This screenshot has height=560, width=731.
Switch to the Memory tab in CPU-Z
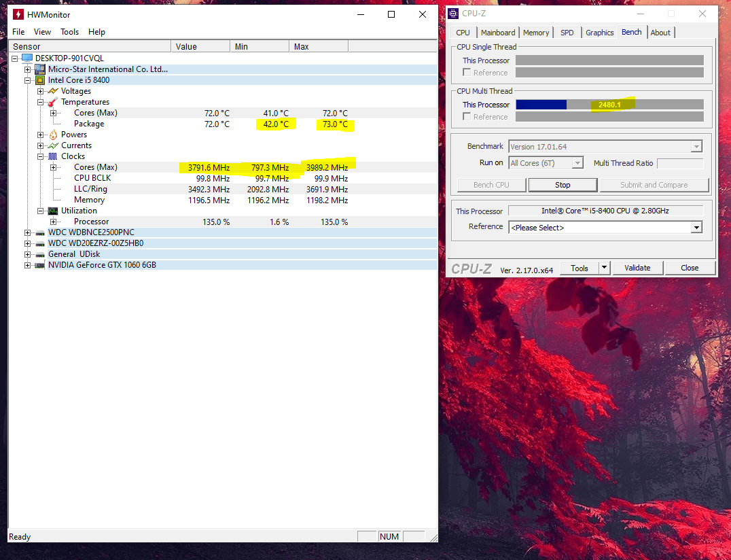(535, 33)
